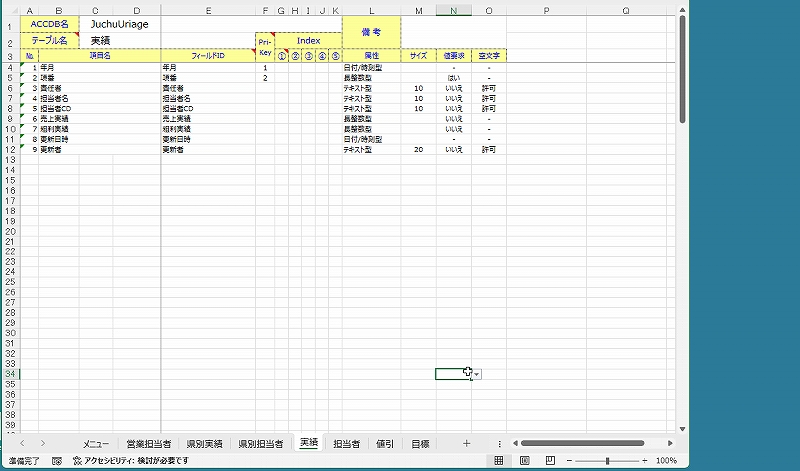This screenshot has height=471, width=800.
Task: Open the 営業担当者 sheet tab
Action: coord(148,443)
